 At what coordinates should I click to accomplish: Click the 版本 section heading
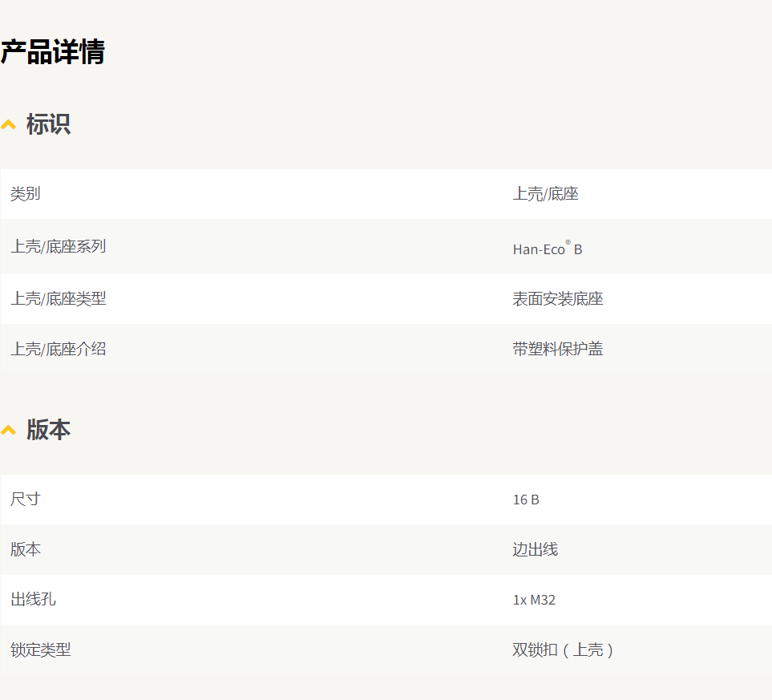pos(48,430)
